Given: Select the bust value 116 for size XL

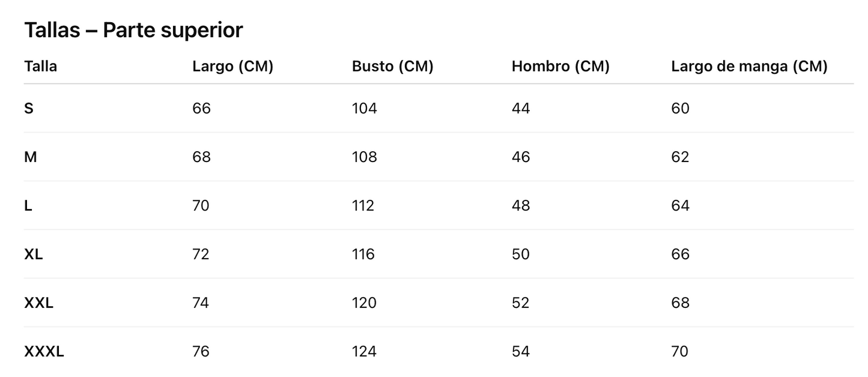Looking at the screenshot, I should click(x=363, y=255).
